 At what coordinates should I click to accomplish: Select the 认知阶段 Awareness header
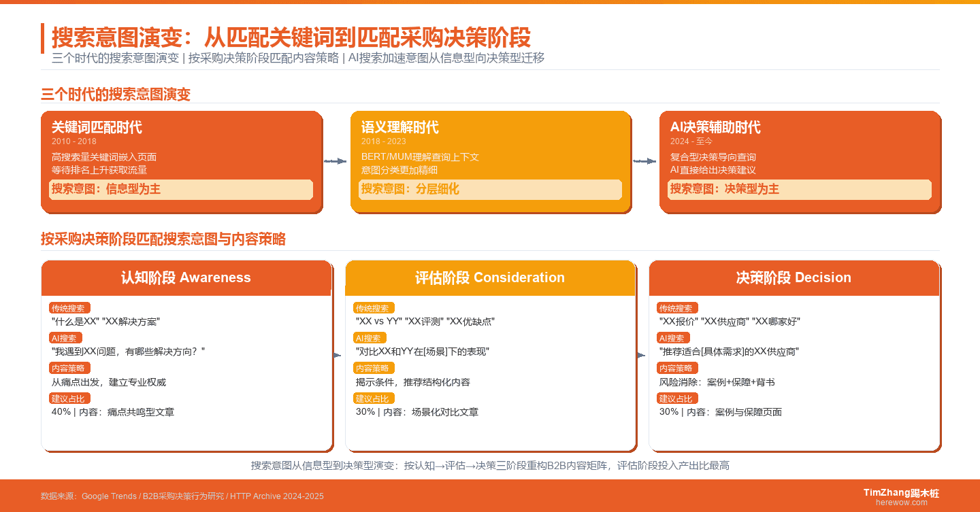pyautogui.click(x=187, y=277)
